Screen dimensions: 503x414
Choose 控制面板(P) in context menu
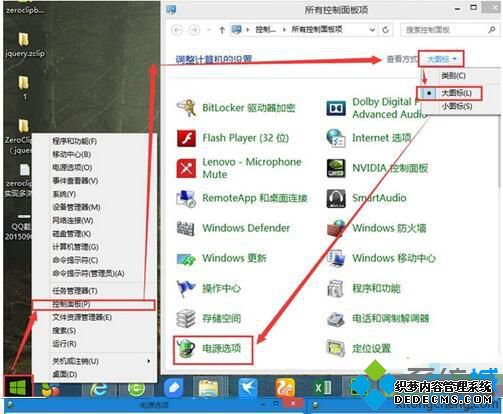tap(94, 304)
